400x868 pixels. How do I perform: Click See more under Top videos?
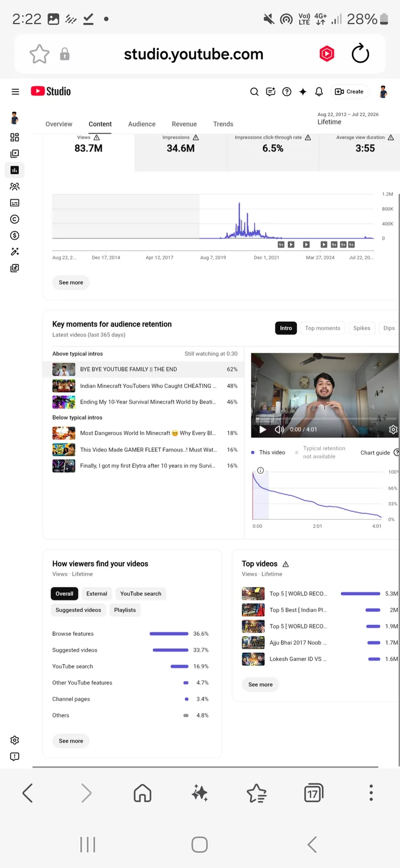[x=261, y=685]
